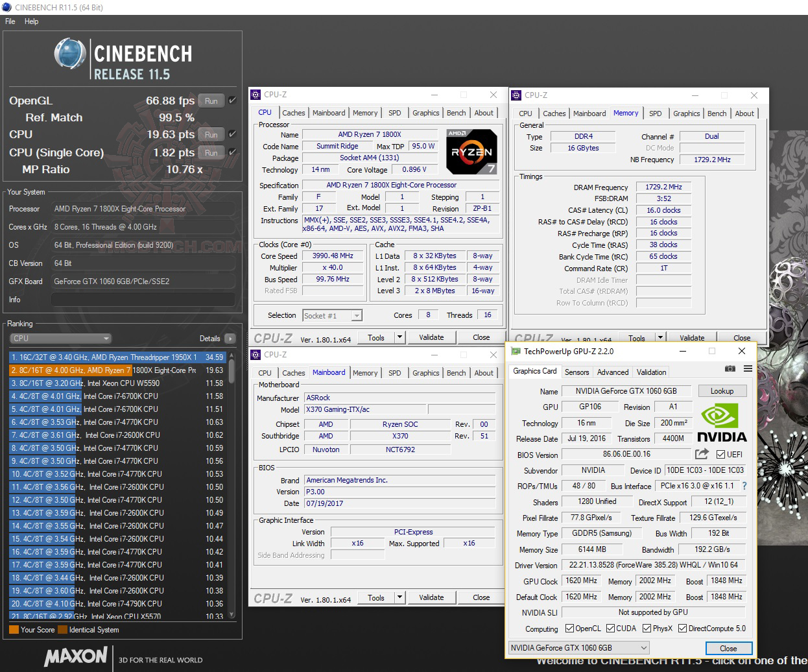Toggle the CUDA checkbox
The height and width of the screenshot is (672, 808).
pyautogui.click(x=610, y=629)
